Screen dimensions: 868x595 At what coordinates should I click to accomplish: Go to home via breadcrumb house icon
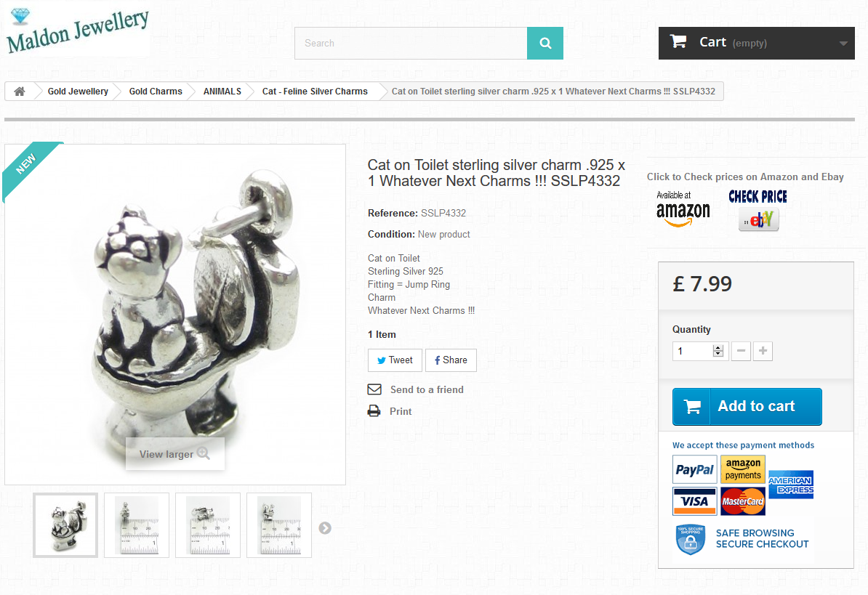(20, 92)
